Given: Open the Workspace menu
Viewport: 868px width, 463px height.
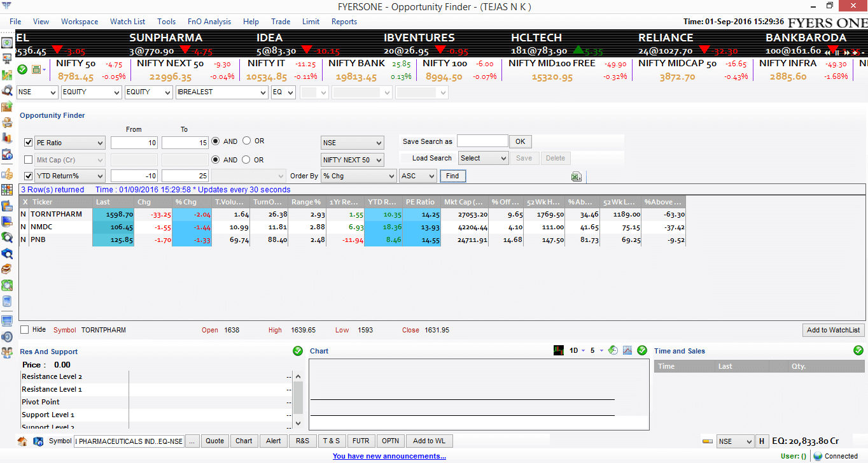Looking at the screenshot, I should [x=80, y=22].
